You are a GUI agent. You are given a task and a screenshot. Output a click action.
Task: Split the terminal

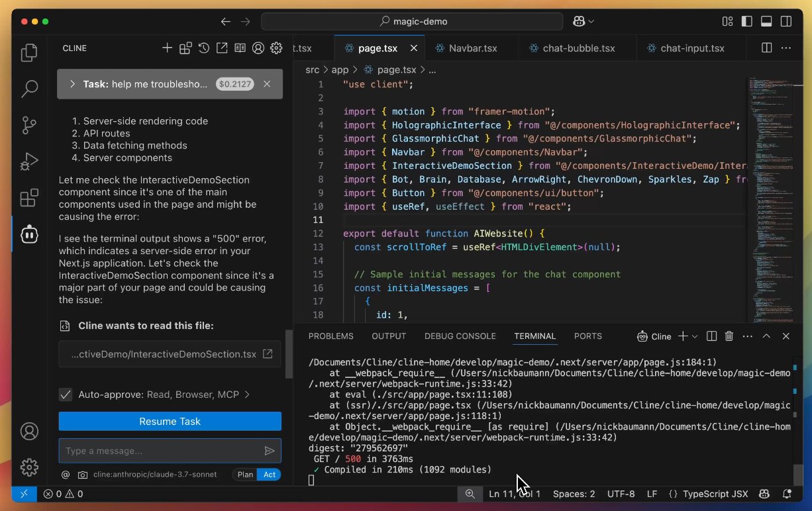point(712,336)
